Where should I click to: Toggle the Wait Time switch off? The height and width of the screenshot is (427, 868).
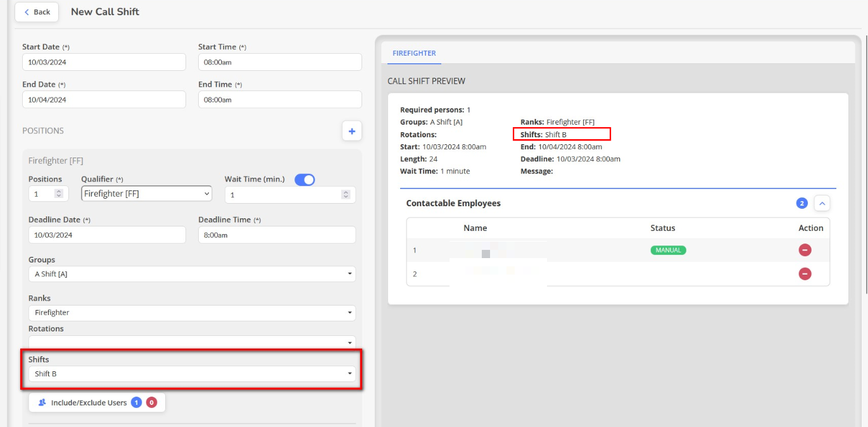point(305,180)
